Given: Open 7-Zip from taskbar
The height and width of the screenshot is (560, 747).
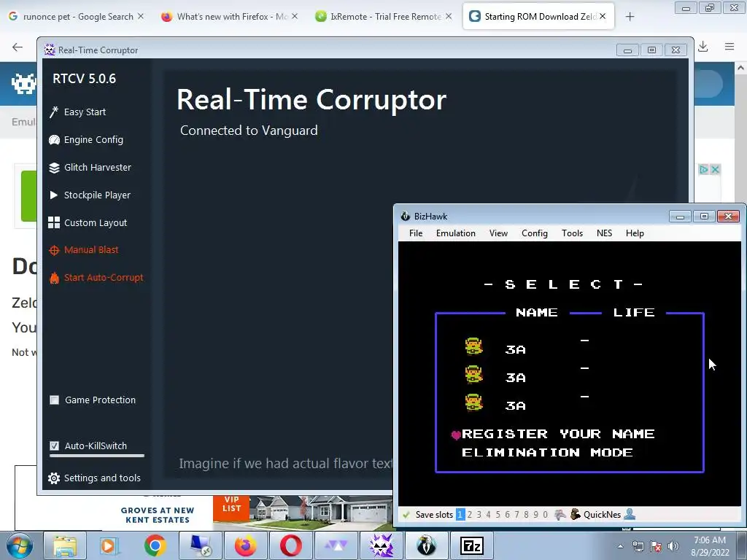Looking at the screenshot, I should tap(472, 545).
